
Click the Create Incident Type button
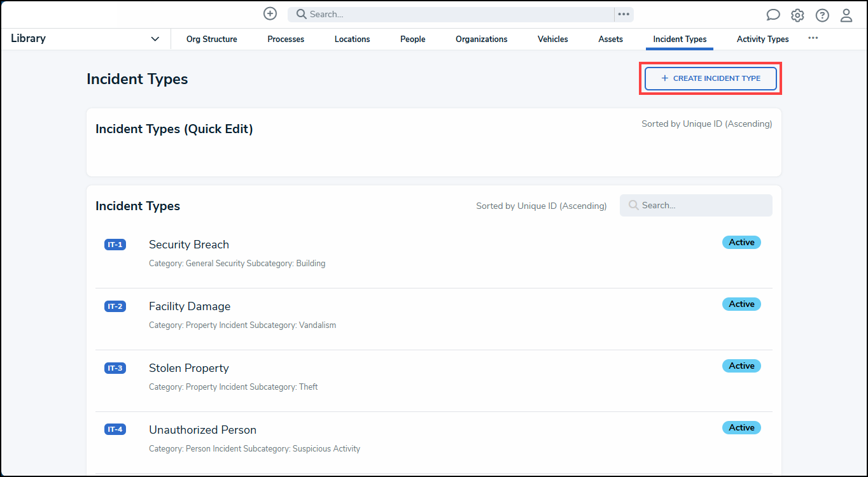tap(710, 78)
